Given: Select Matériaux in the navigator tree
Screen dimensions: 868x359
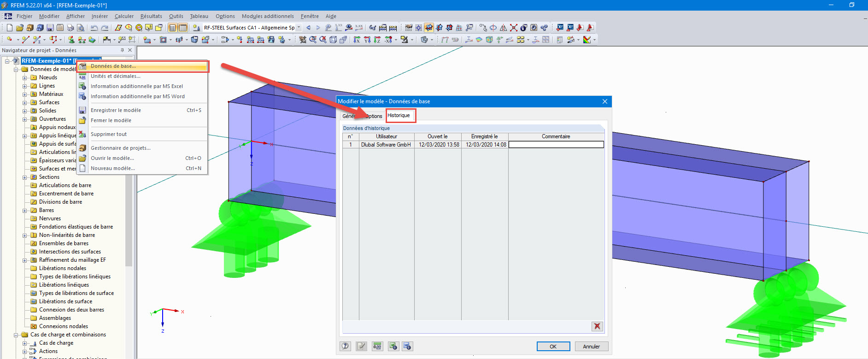Looking at the screenshot, I should [x=51, y=94].
